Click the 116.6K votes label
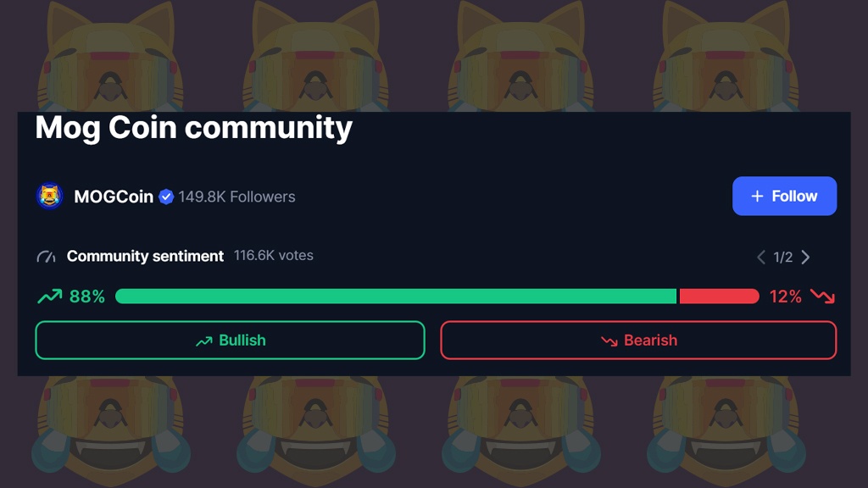Image resolution: width=868 pixels, height=488 pixels. [x=273, y=255]
